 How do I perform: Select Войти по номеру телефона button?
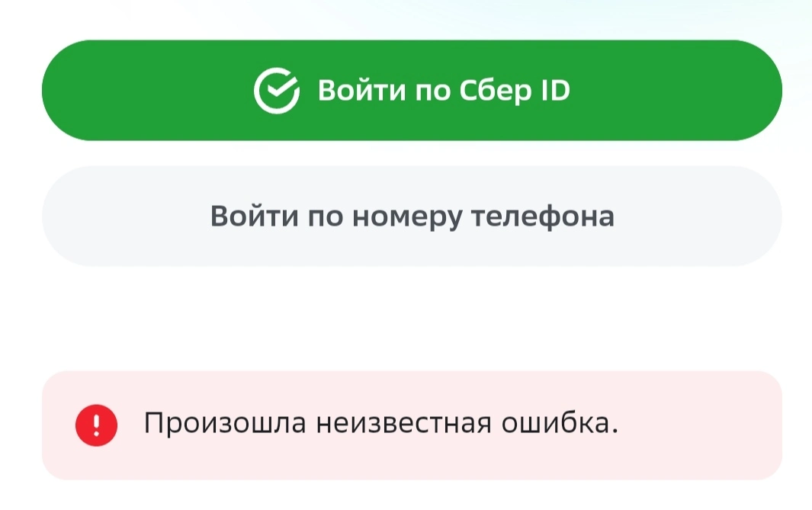[x=412, y=216]
